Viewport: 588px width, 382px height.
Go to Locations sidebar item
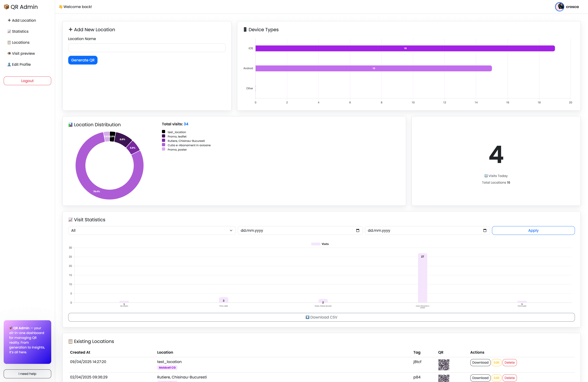[x=21, y=42]
